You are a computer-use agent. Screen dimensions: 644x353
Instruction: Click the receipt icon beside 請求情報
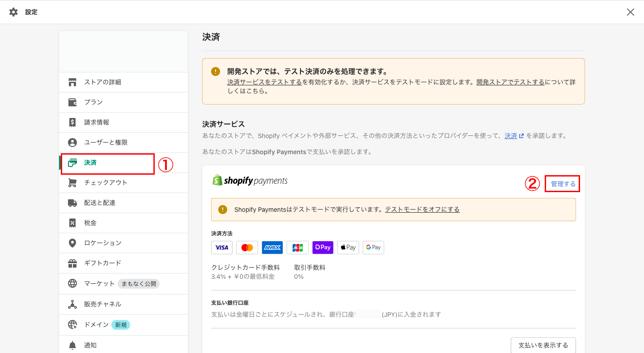72,122
